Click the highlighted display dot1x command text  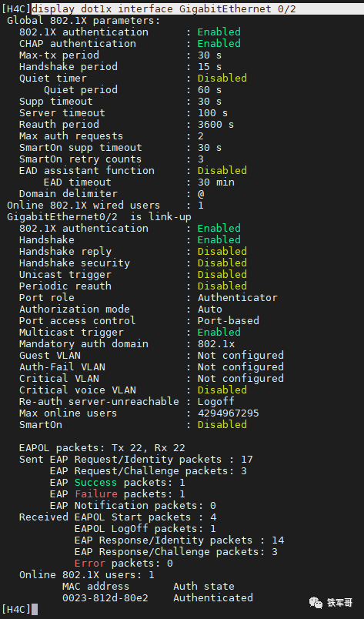point(163,8)
